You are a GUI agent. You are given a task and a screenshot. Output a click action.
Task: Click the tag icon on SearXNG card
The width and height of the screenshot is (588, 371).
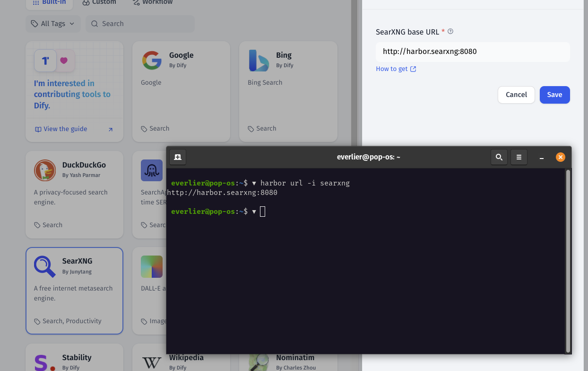pos(37,321)
